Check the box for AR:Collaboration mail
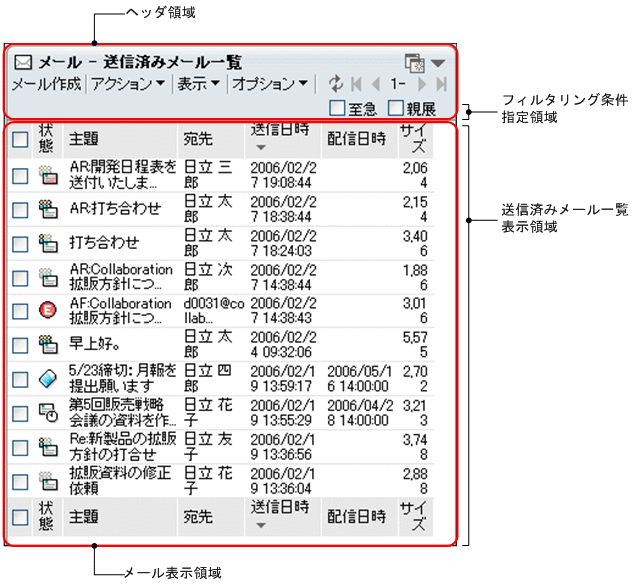This screenshot has width=632, height=585. (20, 278)
